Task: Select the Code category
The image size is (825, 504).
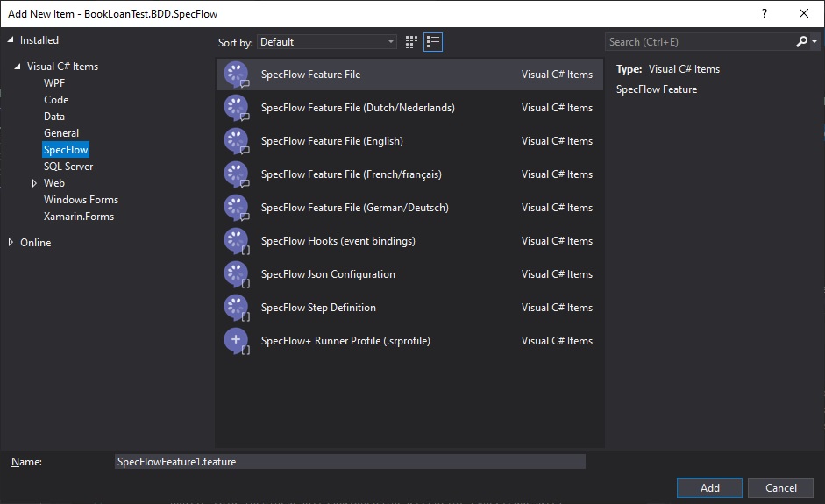Action: click(x=56, y=100)
